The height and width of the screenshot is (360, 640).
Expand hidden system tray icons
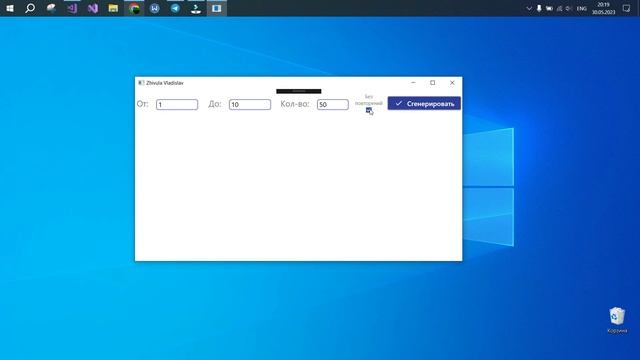[529, 8]
